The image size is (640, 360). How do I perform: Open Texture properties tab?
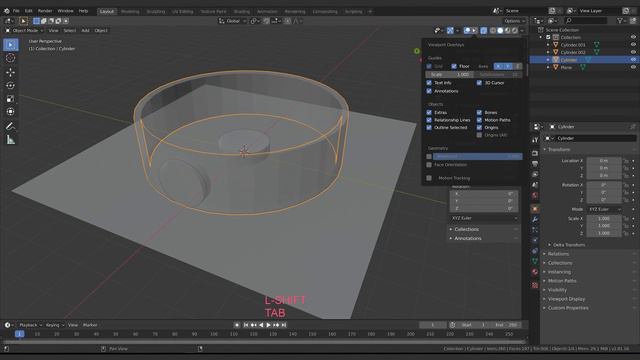click(x=535, y=285)
